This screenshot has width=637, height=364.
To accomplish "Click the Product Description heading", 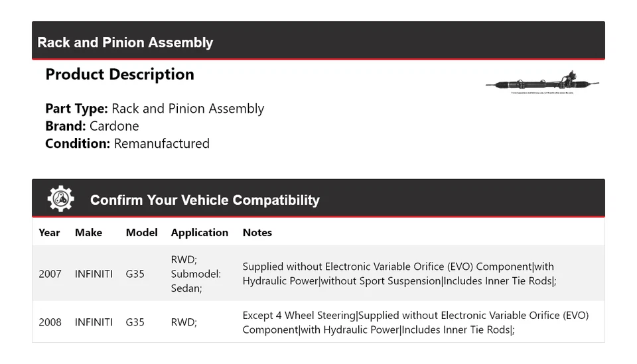I will [119, 74].
